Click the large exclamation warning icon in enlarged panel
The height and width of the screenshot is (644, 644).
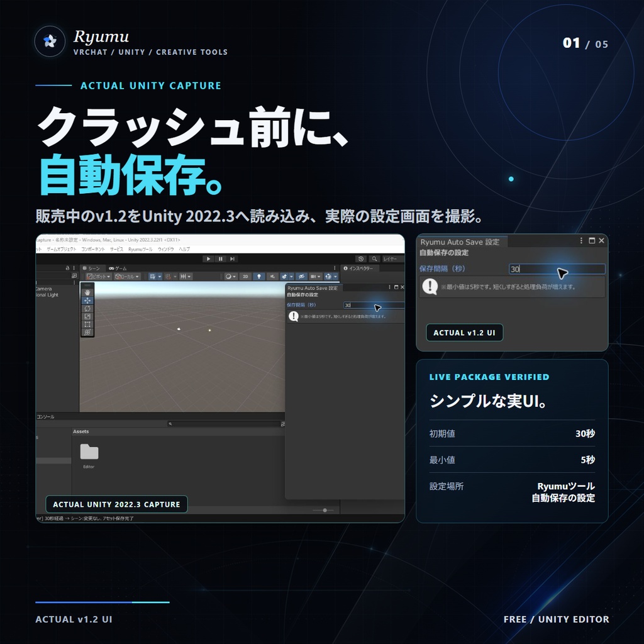click(x=430, y=286)
